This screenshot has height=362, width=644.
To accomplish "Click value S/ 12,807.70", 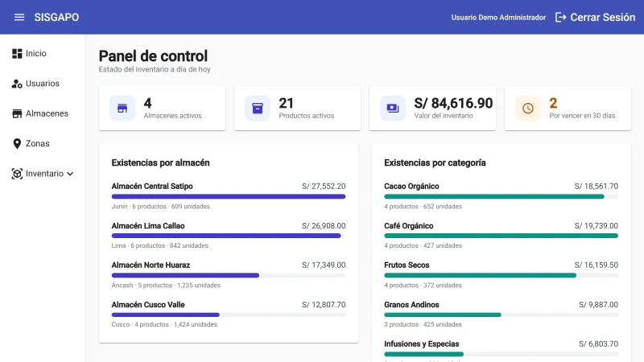I will 324,305.
